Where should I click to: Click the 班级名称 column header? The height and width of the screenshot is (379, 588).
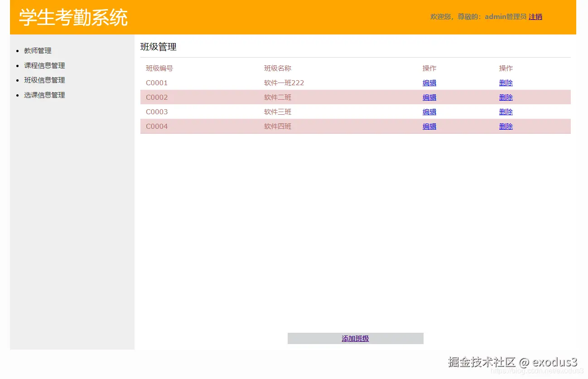pos(278,68)
